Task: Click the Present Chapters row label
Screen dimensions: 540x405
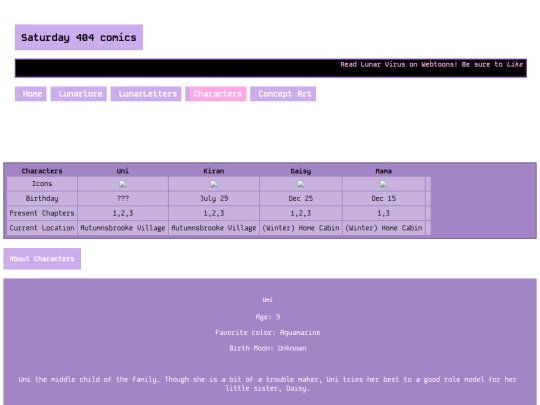Action: pyautogui.click(x=42, y=213)
